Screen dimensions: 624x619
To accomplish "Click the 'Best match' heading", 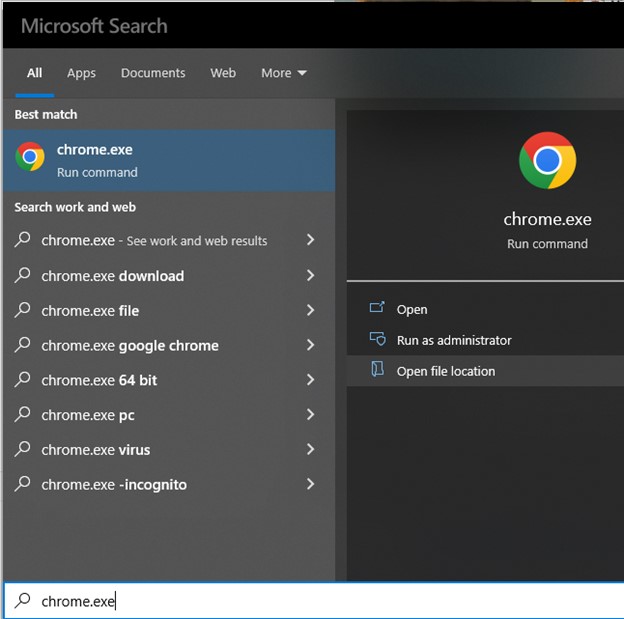I will 46,114.
